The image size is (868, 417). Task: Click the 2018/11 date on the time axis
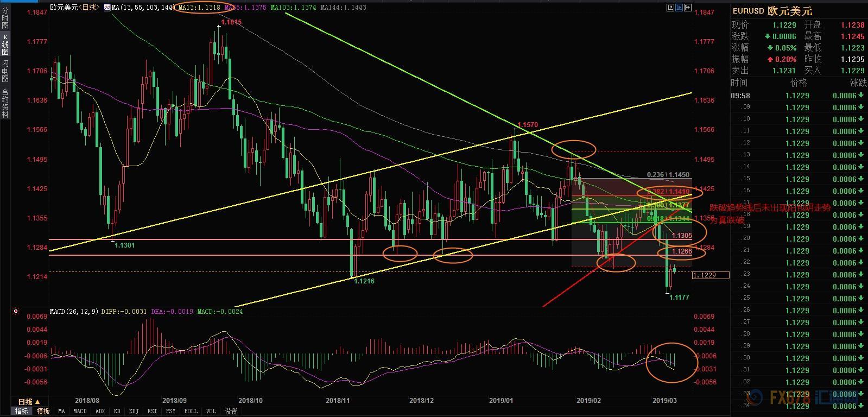tap(337, 401)
